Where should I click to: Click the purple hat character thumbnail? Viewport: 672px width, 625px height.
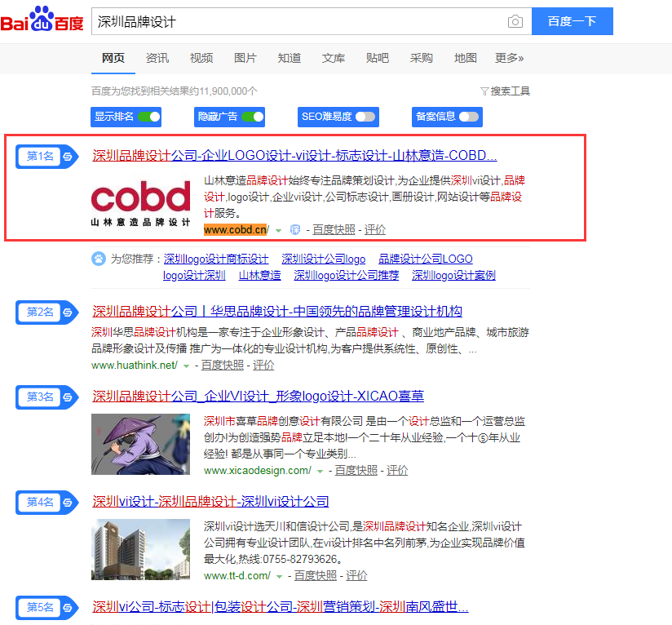coord(140,444)
